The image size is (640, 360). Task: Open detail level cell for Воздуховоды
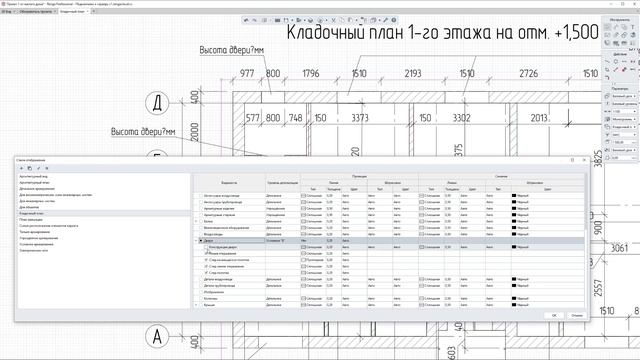click(282, 234)
